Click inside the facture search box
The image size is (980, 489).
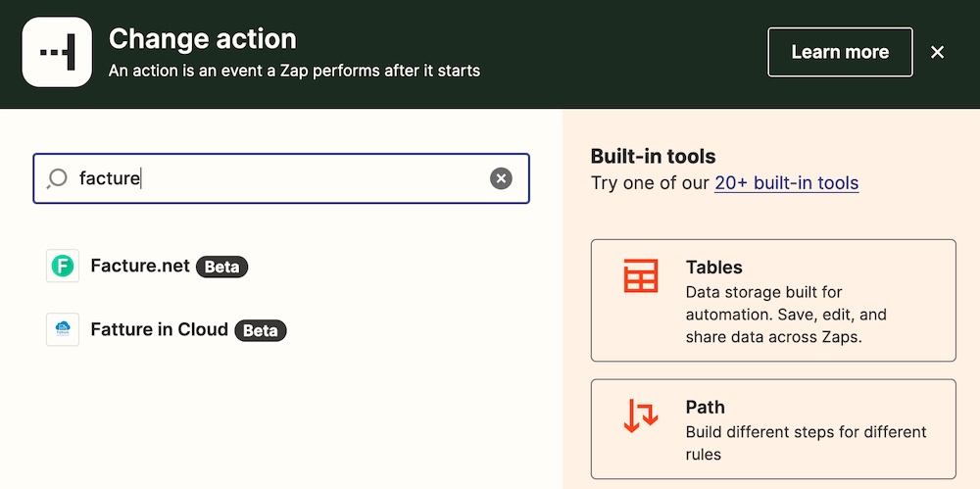pyautogui.click(x=281, y=178)
